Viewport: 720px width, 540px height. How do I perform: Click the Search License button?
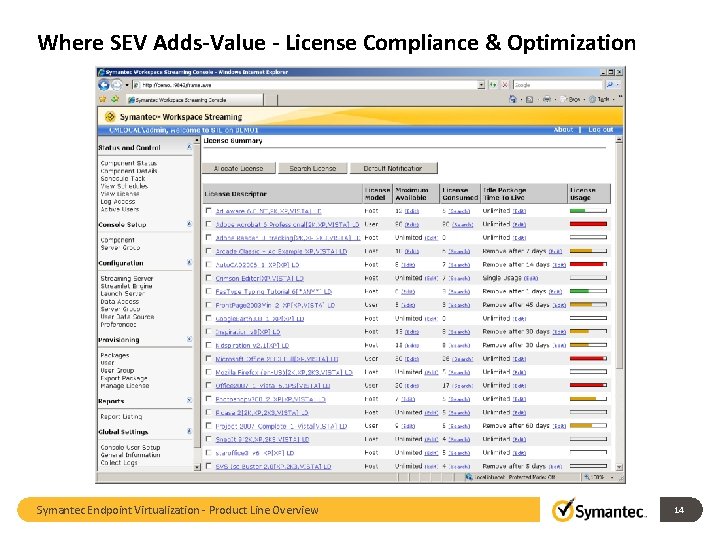pyautogui.click(x=313, y=169)
